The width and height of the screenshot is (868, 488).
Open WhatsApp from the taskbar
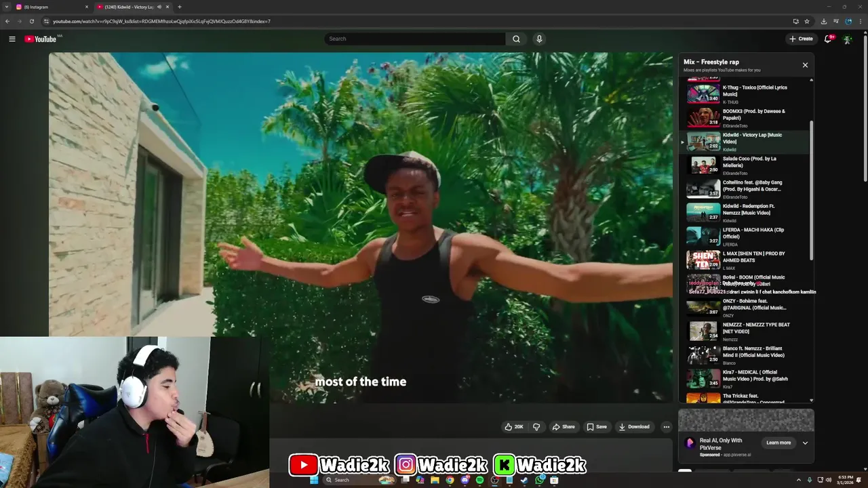[540, 480]
